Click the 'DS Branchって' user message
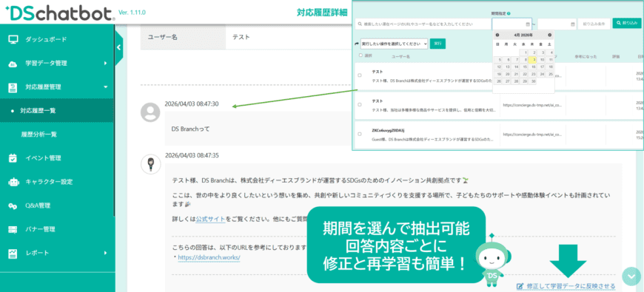Screen dimensions: 644x292 (190, 129)
